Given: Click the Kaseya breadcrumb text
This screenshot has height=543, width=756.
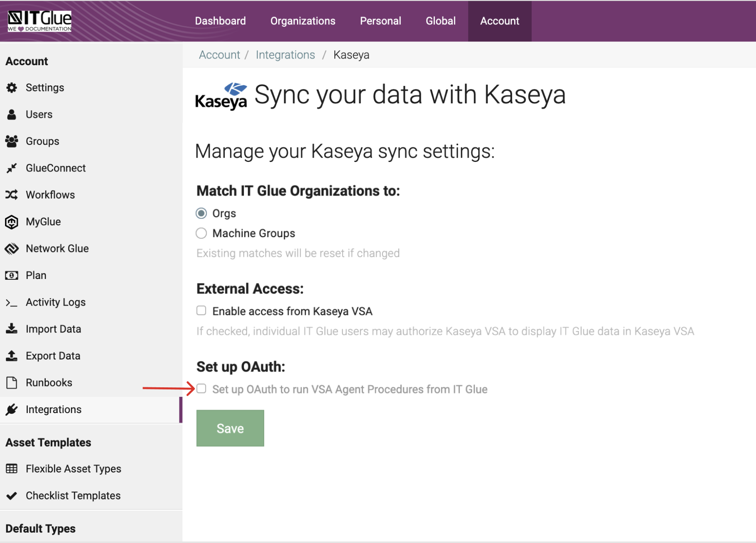Looking at the screenshot, I should [x=351, y=55].
